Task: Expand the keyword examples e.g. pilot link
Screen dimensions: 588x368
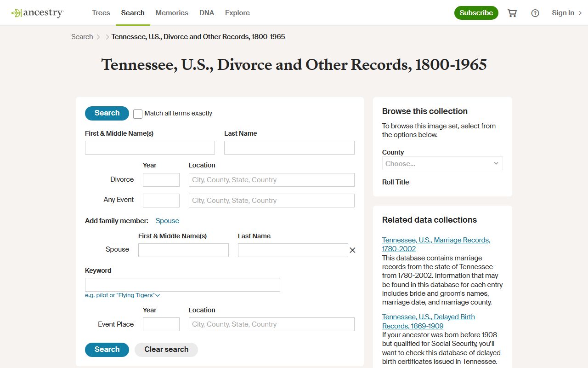Action: (x=122, y=295)
